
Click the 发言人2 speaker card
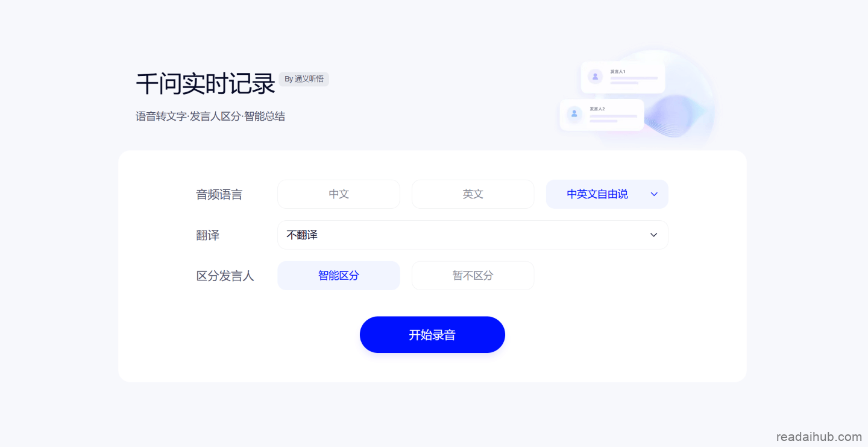click(x=602, y=115)
